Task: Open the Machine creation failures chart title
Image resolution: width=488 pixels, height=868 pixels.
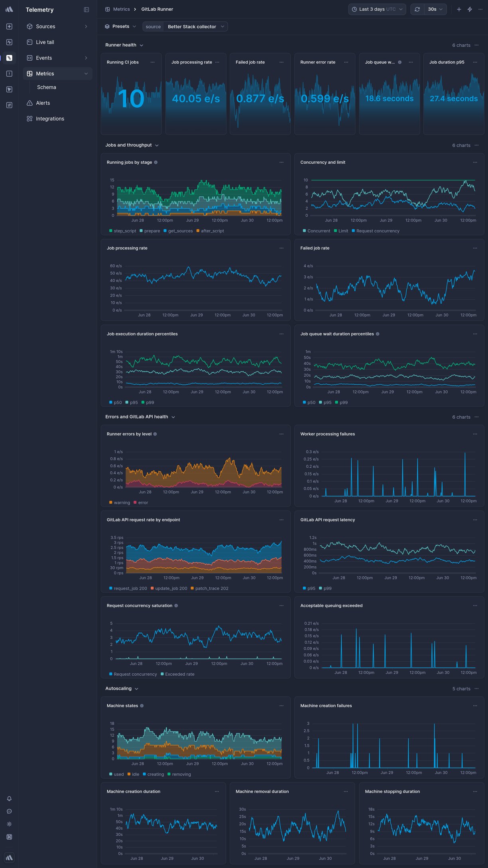Action: [326, 706]
